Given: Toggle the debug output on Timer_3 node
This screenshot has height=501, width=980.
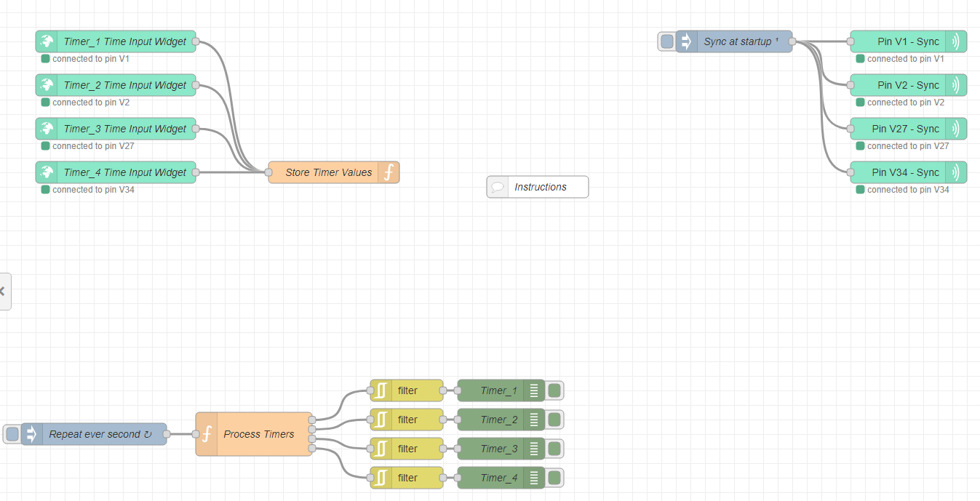Looking at the screenshot, I should 554,449.
